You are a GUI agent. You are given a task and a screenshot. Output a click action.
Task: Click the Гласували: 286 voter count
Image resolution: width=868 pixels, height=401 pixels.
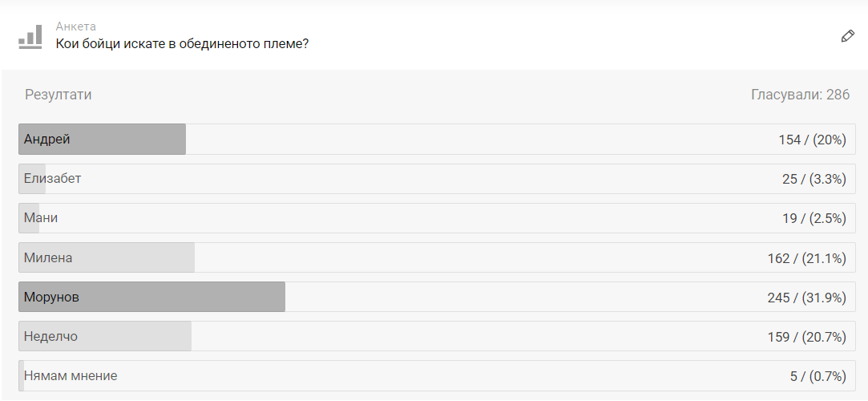pos(800,95)
